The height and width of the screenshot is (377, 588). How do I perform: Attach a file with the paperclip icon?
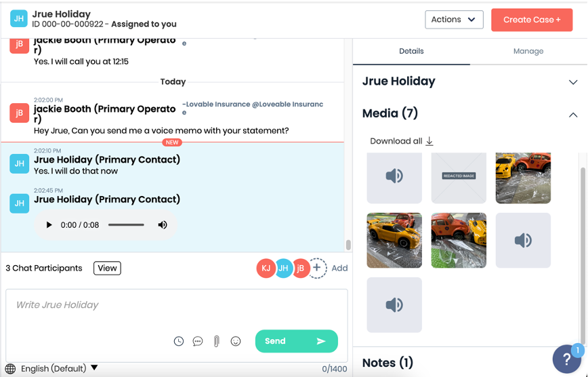pyautogui.click(x=217, y=342)
